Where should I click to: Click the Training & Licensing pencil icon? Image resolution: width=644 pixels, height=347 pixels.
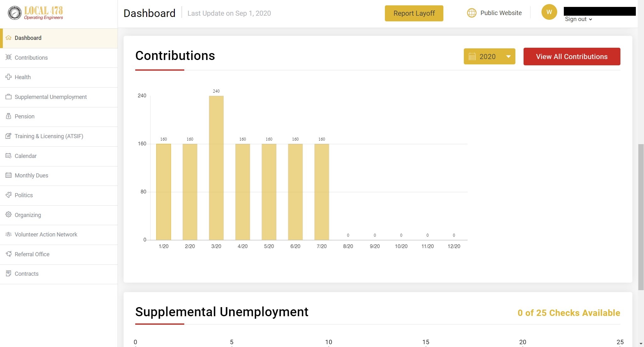pyautogui.click(x=8, y=136)
